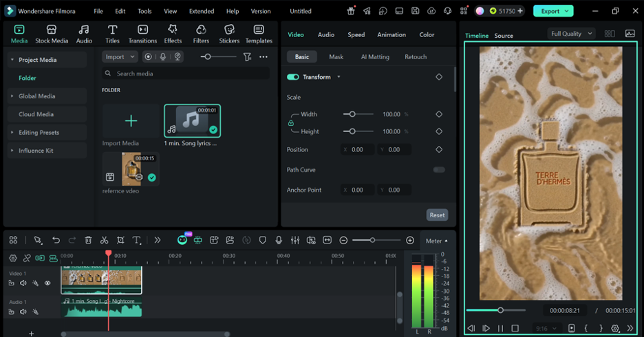Open the Templates panel
The image size is (644, 337).
259,34
